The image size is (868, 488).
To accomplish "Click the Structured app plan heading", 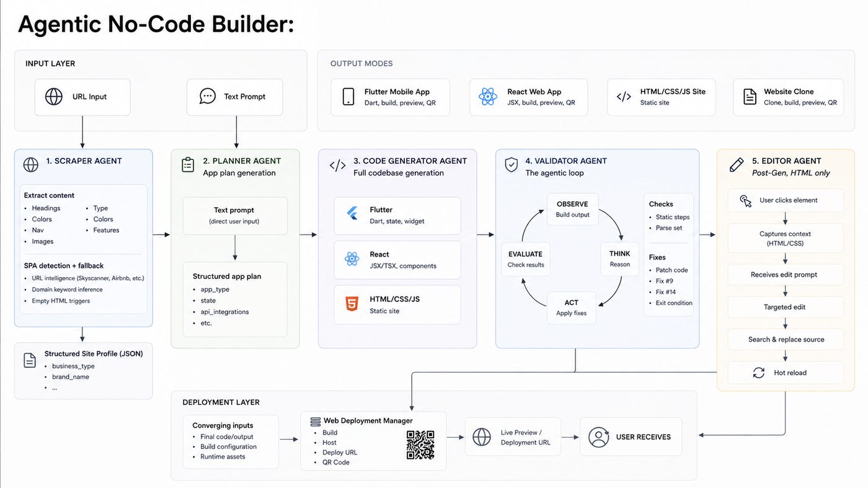I will pos(227,277).
